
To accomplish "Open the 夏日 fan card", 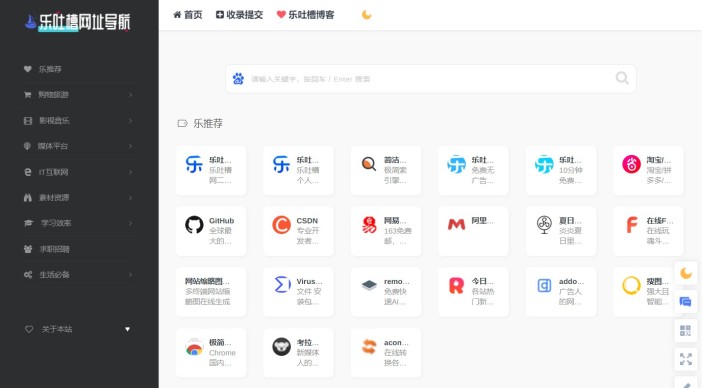I will [561, 231].
